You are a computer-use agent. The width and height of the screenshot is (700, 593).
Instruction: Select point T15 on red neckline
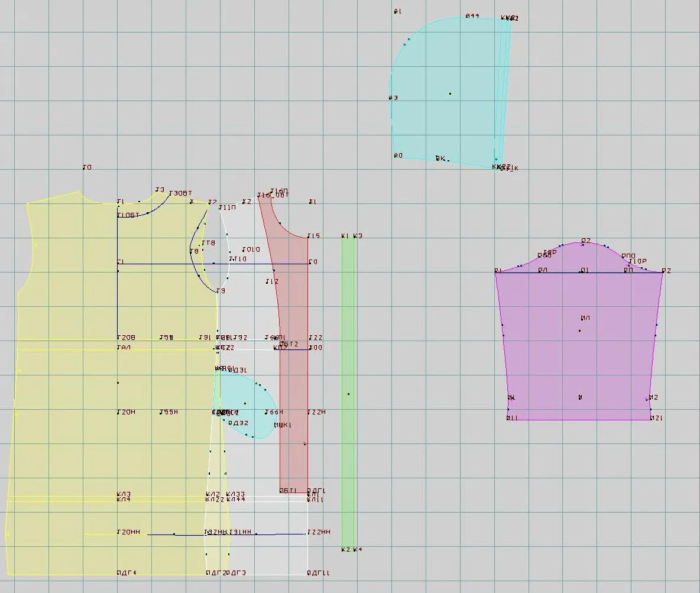(x=314, y=236)
